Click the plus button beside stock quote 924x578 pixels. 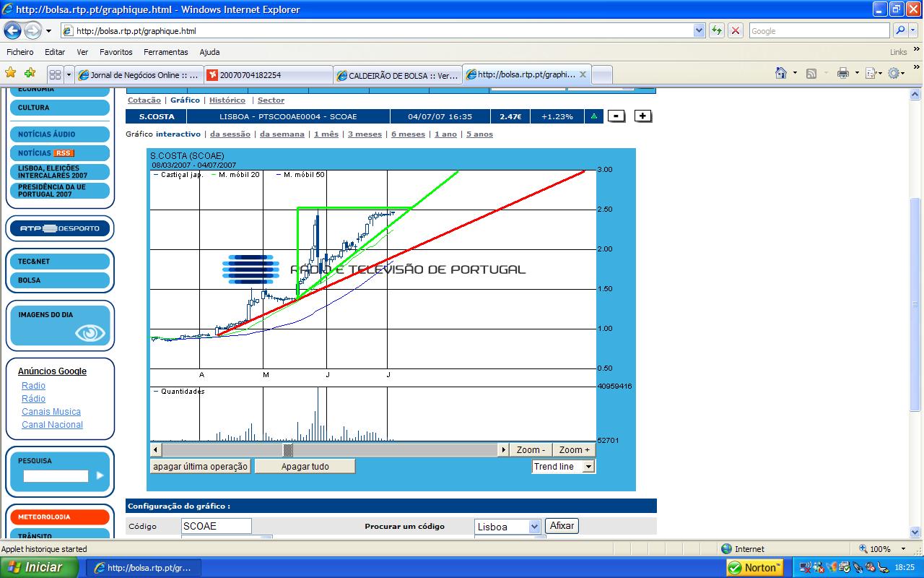[x=642, y=116]
